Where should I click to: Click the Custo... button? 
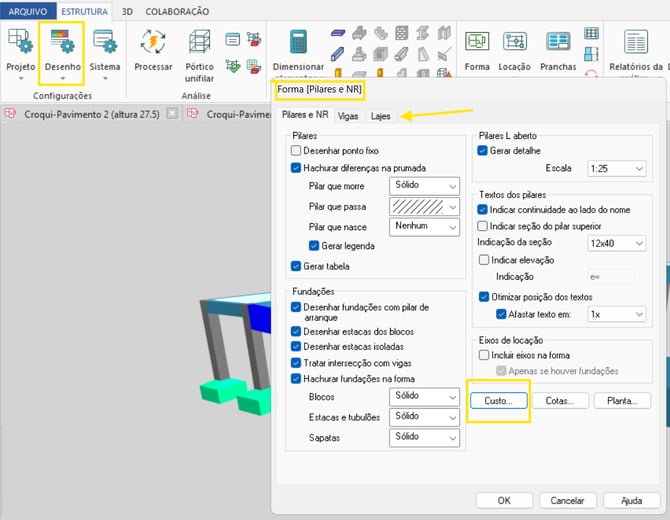[x=498, y=401]
